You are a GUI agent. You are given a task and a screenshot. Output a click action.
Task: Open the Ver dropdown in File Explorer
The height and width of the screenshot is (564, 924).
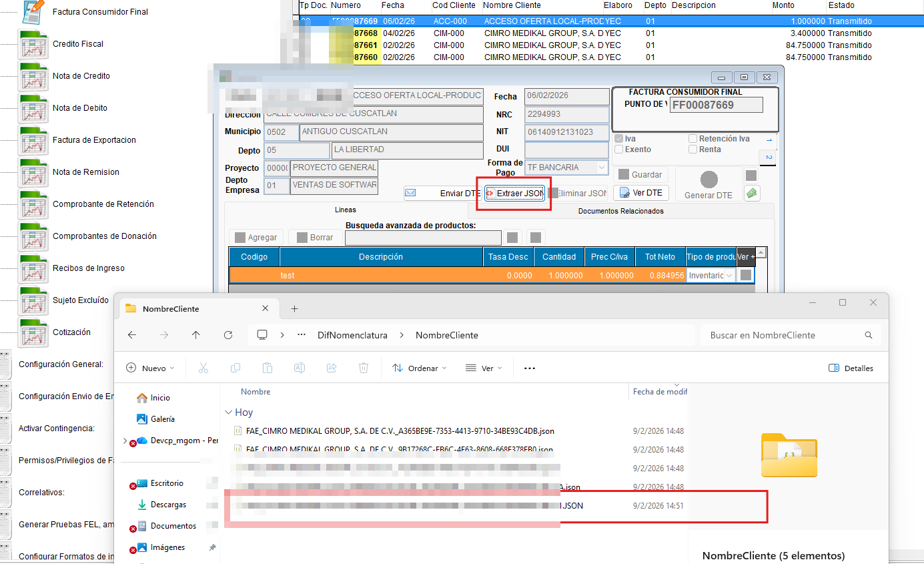point(483,368)
